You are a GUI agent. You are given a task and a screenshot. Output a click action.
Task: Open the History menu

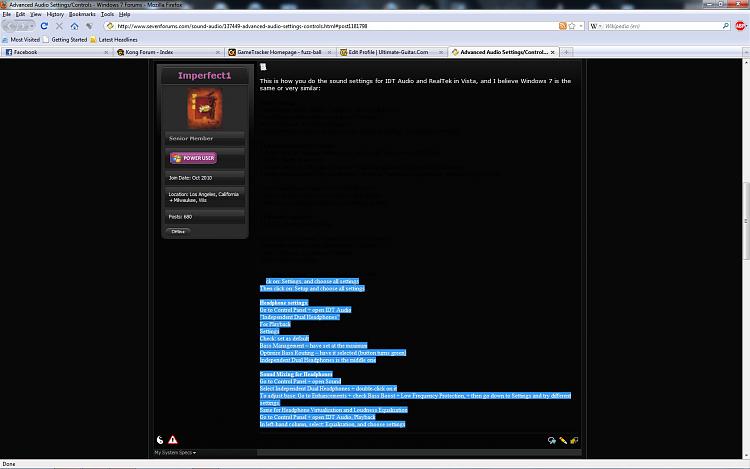click(x=55, y=14)
